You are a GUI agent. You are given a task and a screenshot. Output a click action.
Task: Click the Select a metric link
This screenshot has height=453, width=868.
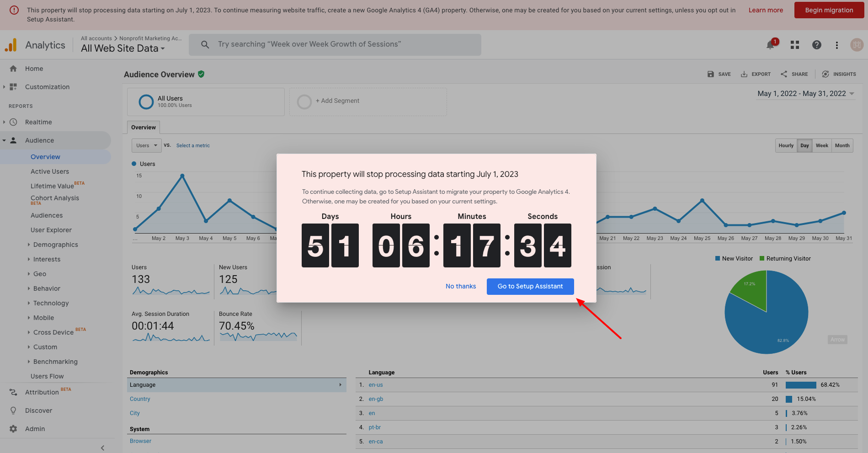(x=193, y=145)
